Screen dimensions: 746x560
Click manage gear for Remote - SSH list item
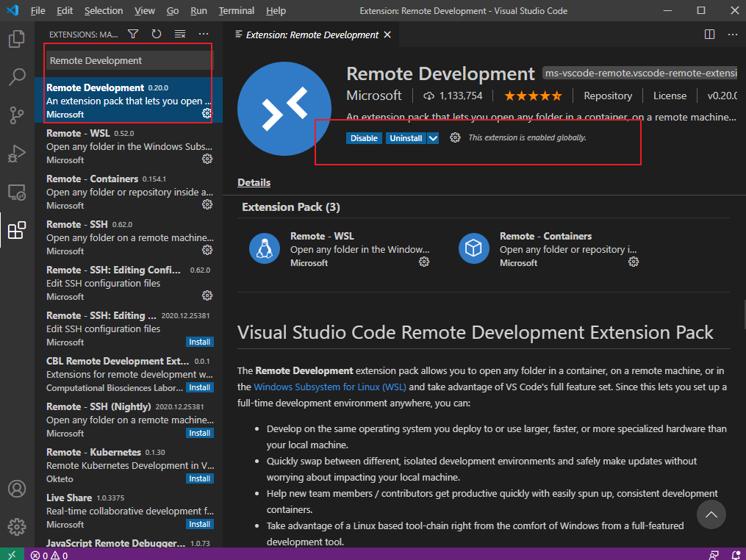[207, 250]
